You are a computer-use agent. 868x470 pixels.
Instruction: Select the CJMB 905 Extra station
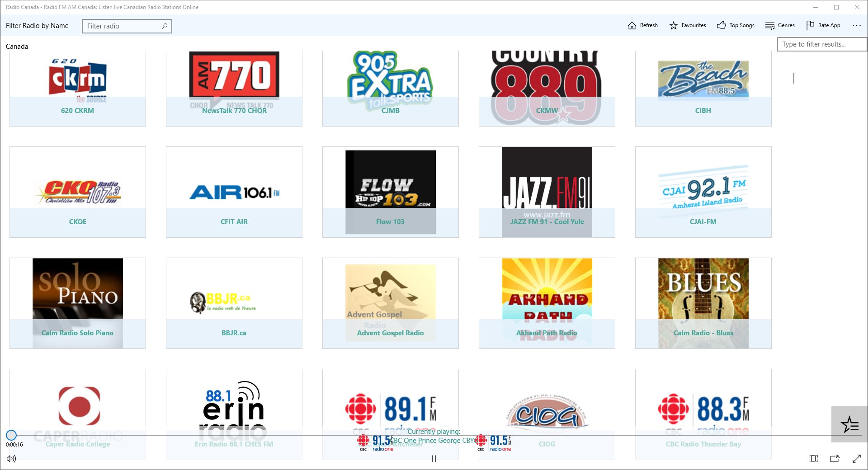coord(391,89)
